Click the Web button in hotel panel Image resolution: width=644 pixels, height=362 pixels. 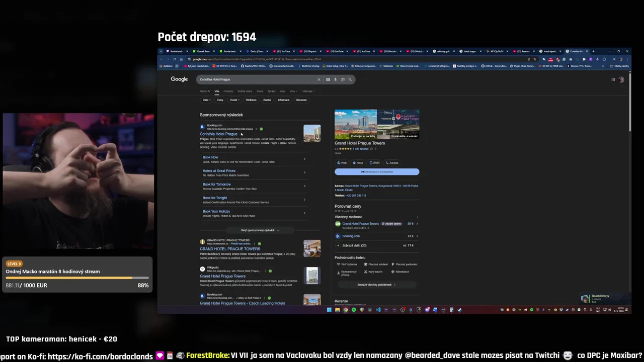[343, 163]
